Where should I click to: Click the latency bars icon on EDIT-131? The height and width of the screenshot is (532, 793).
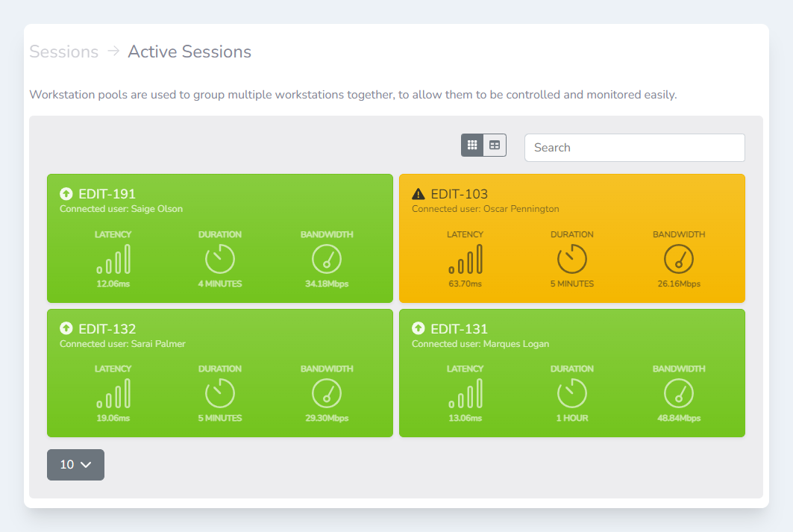tap(466, 393)
